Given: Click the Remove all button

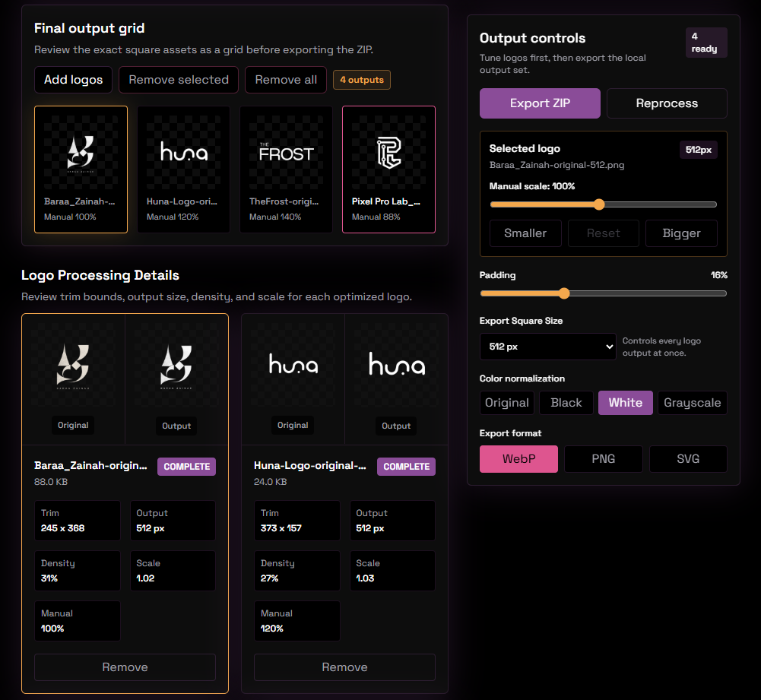Looking at the screenshot, I should [286, 80].
